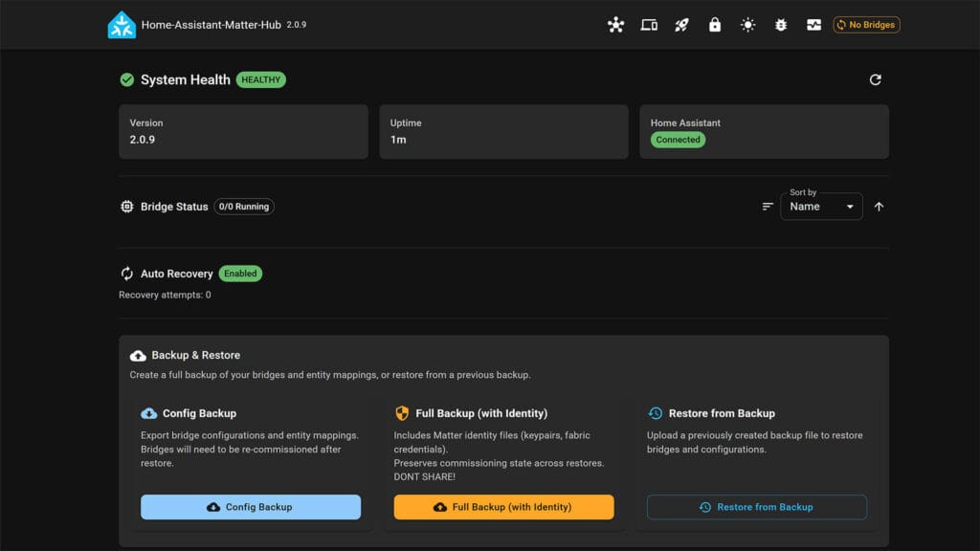
Task: Open the connected devices icon in the toolbar
Action: click(649, 25)
